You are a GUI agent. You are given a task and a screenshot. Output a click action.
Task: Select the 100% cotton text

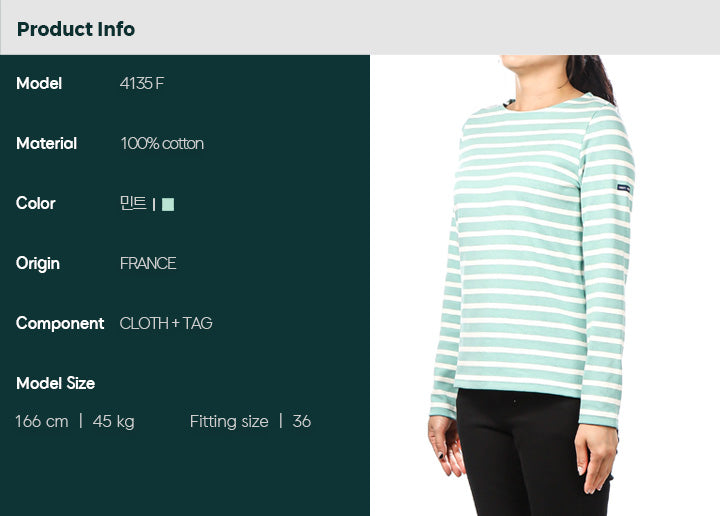click(x=162, y=143)
